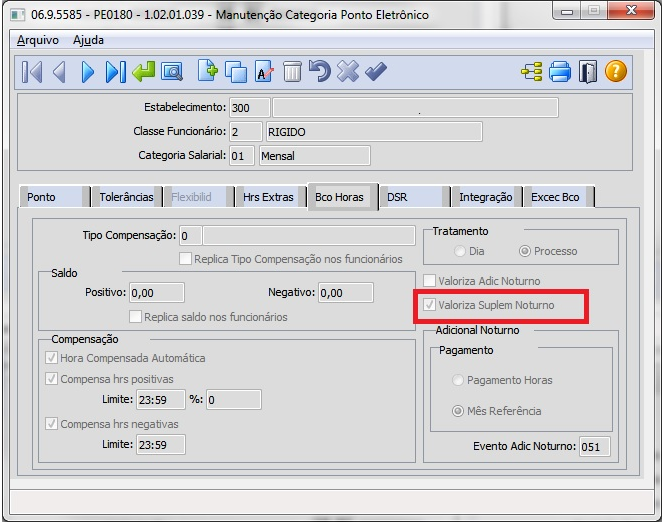Open help with the question mark icon

tap(616, 71)
